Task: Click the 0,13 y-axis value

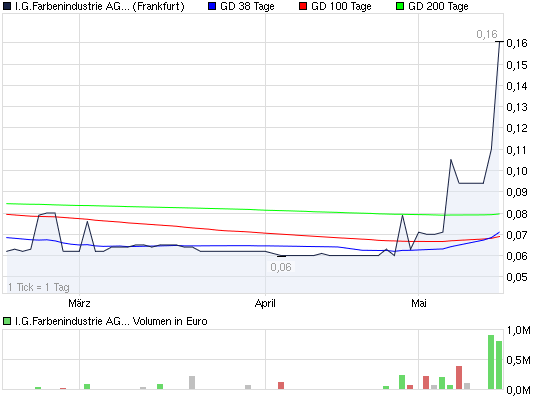Action: (x=517, y=107)
